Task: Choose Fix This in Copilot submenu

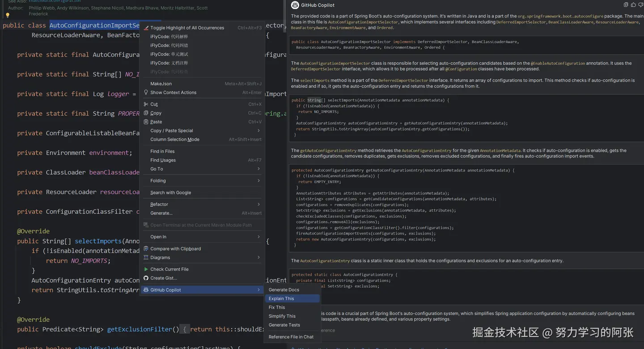Action: pos(292,307)
